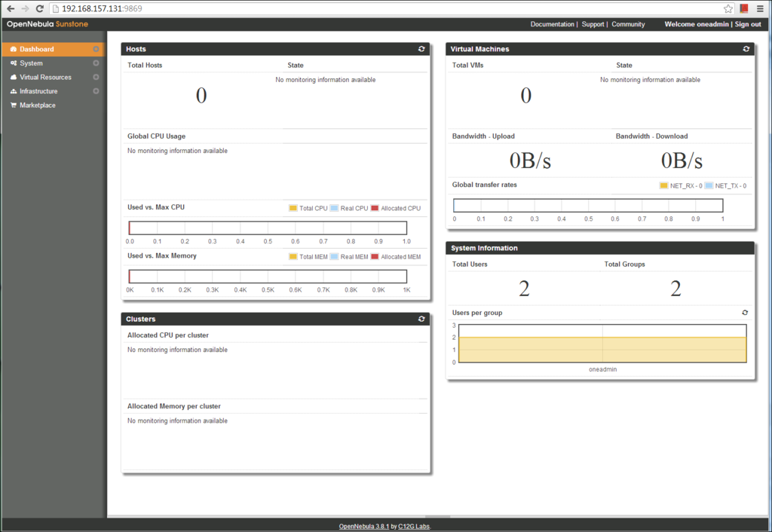The height and width of the screenshot is (532, 772).
Task: Click the NET_RX legend swatch
Action: click(663, 185)
